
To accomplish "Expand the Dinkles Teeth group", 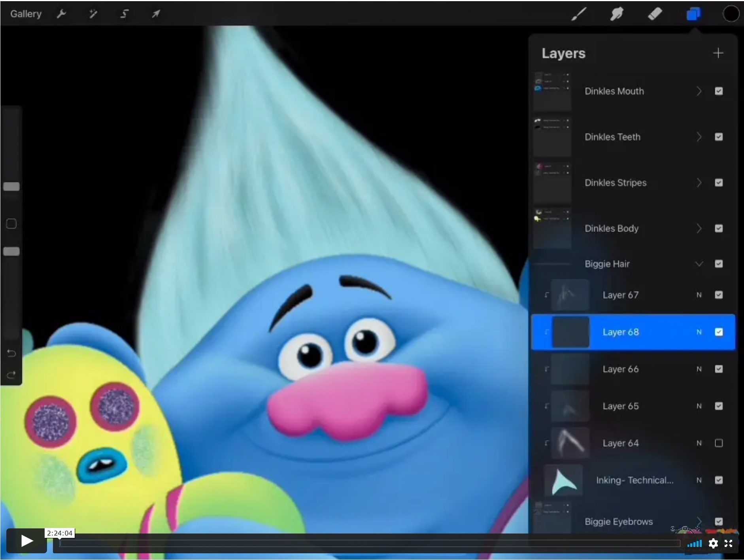I will click(x=699, y=137).
